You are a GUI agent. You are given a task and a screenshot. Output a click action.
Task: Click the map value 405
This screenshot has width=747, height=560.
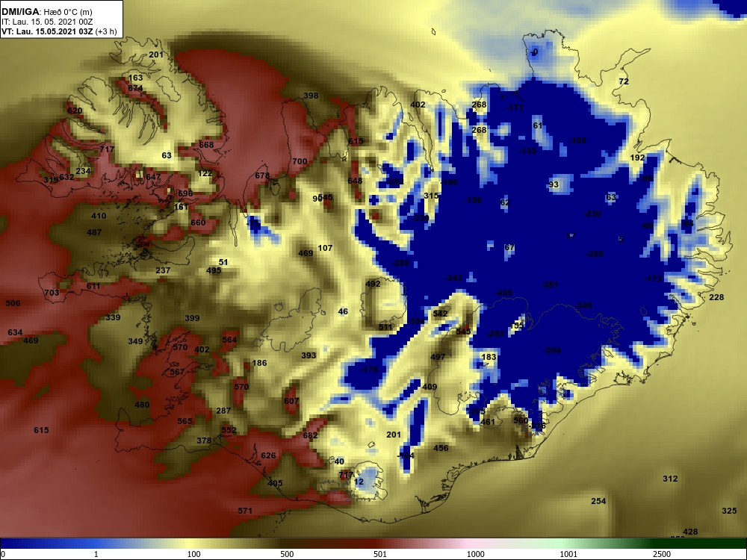(x=276, y=483)
